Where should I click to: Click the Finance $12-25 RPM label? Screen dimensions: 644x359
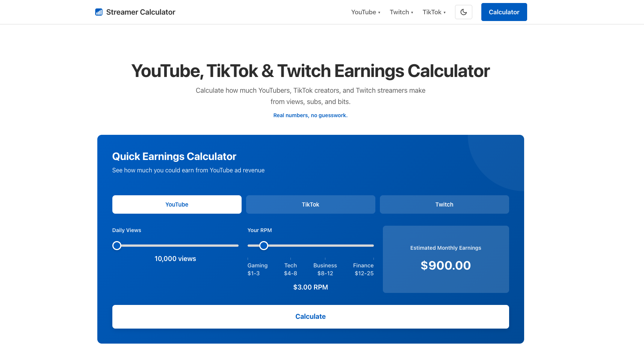point(363,269)
